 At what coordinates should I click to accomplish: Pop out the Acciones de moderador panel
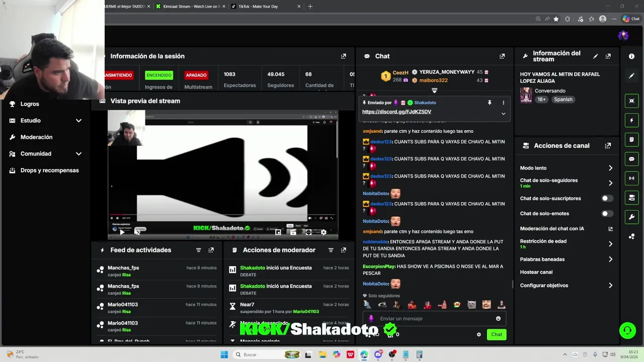(x=344, y=250)
